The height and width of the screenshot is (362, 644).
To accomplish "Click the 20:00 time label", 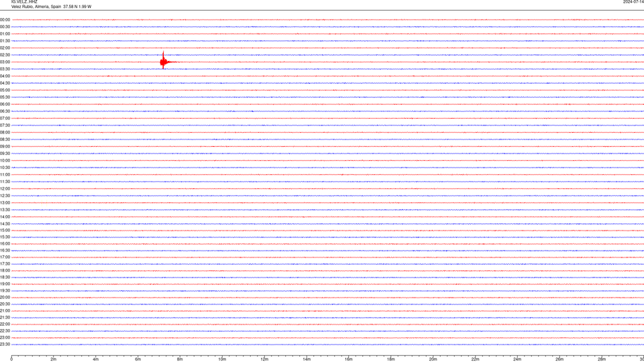I will (5, 298).
